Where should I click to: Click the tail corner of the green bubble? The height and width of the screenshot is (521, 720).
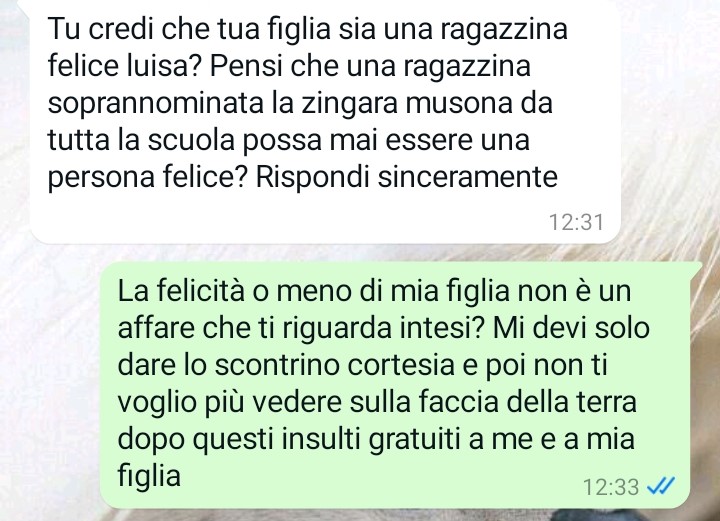tap(697, 267)
